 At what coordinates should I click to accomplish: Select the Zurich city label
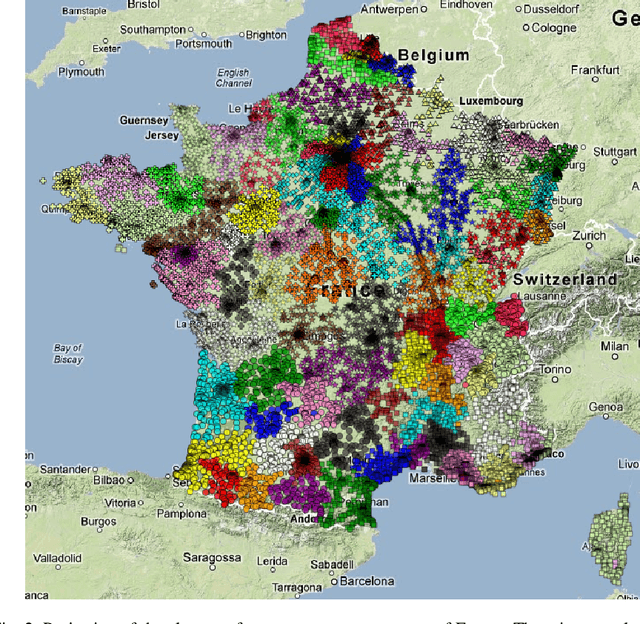(590, 236)
